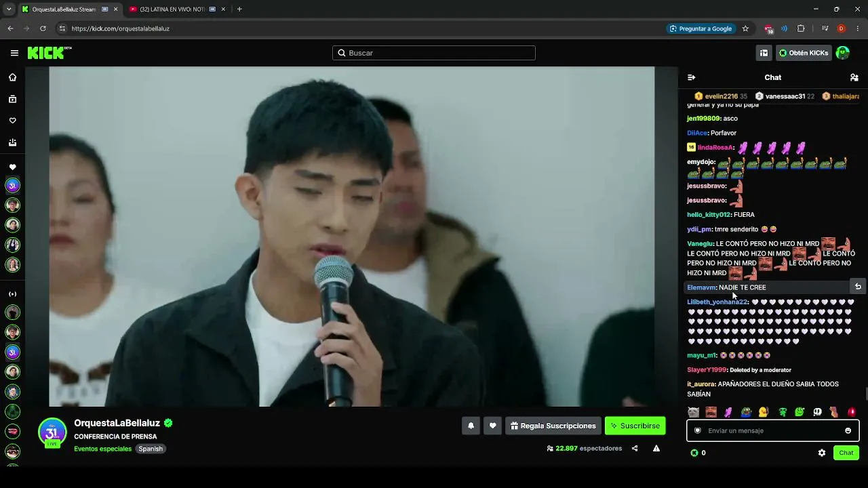Open a new browser tab
868x488 pixels.
[239, 9]
